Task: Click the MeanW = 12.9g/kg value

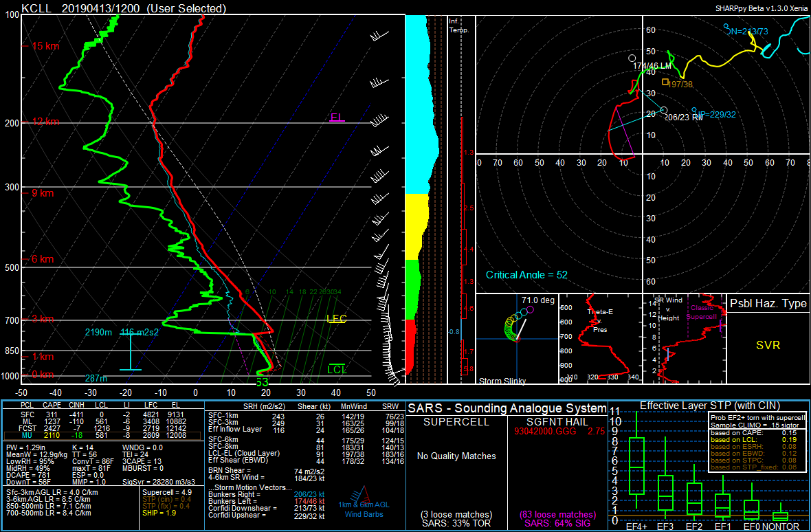Action: coord(36,453)
